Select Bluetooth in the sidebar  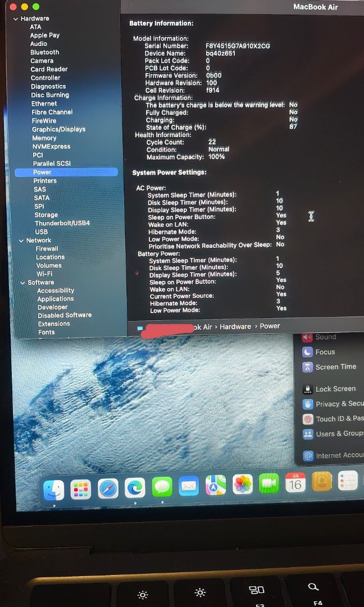click(45, 52)
